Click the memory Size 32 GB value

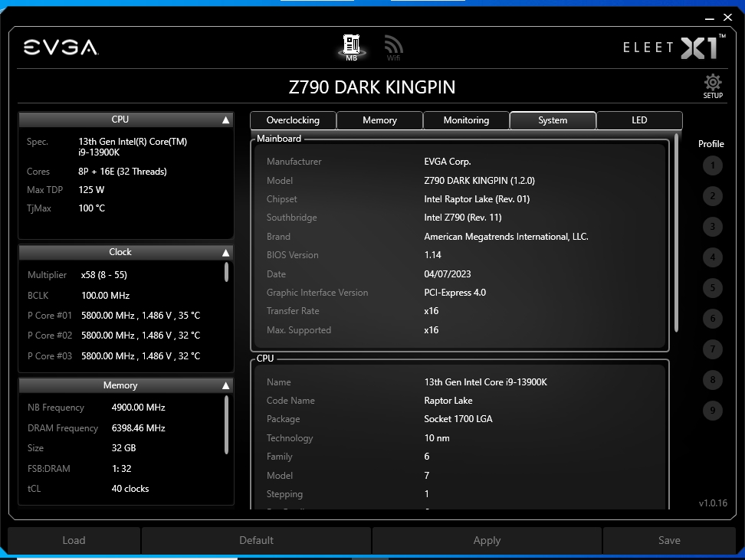(x=123, y=448)
